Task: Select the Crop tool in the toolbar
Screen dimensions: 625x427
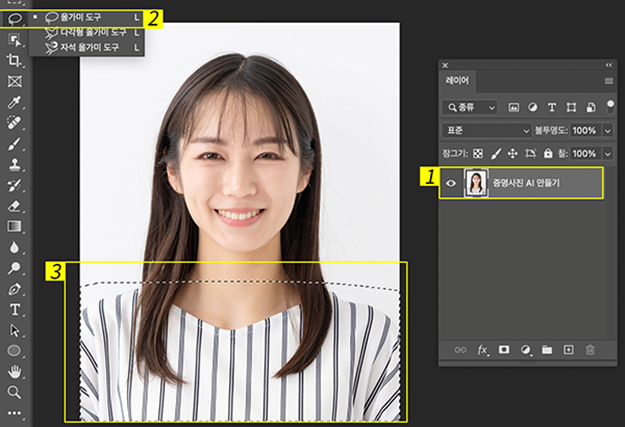Action: (x=14, y=60)
